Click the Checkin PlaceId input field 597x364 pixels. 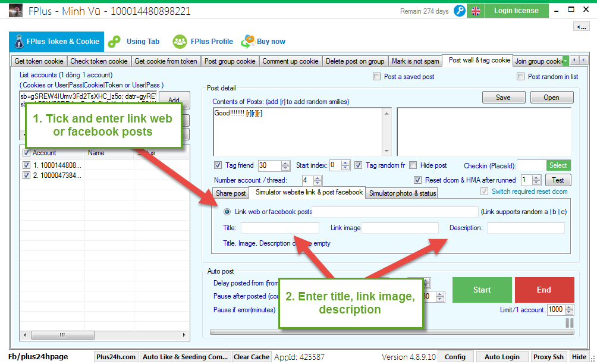(x=532, y=165)
